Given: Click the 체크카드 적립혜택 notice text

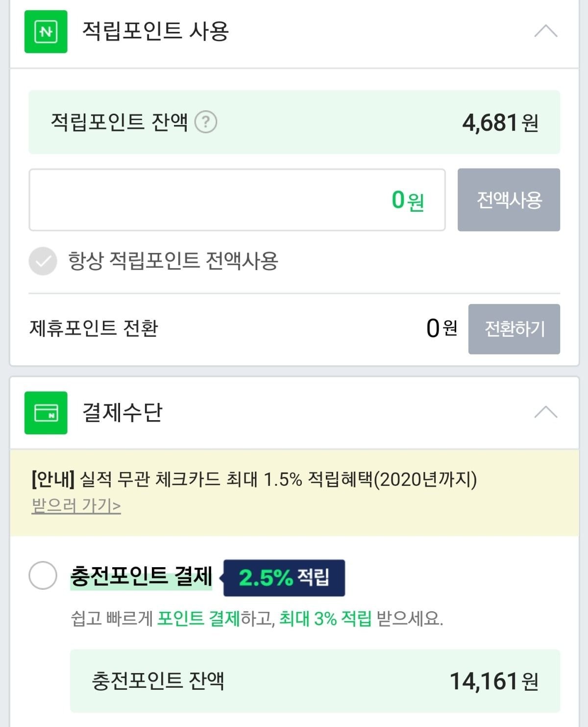Looking at the screenshot, I should 254,479.
